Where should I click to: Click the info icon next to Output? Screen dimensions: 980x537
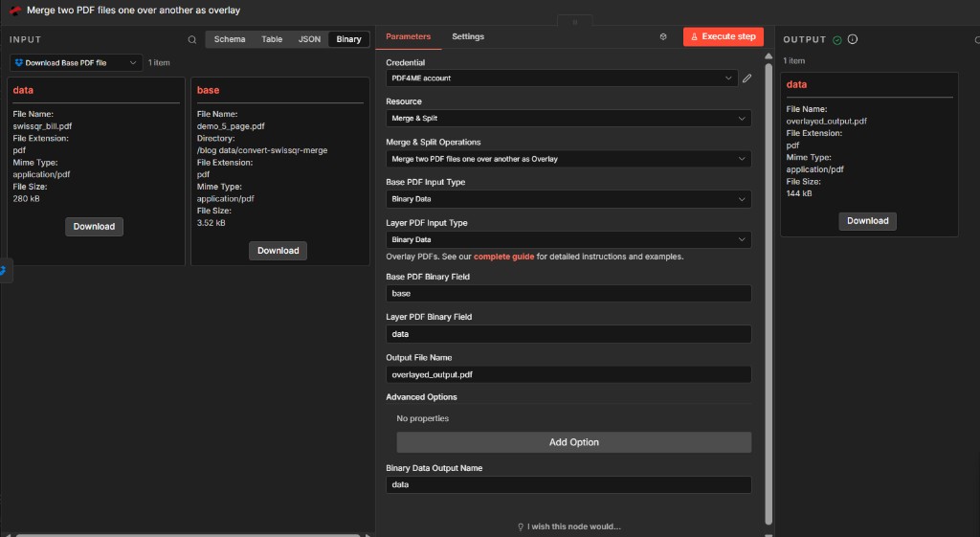(853, 40)
